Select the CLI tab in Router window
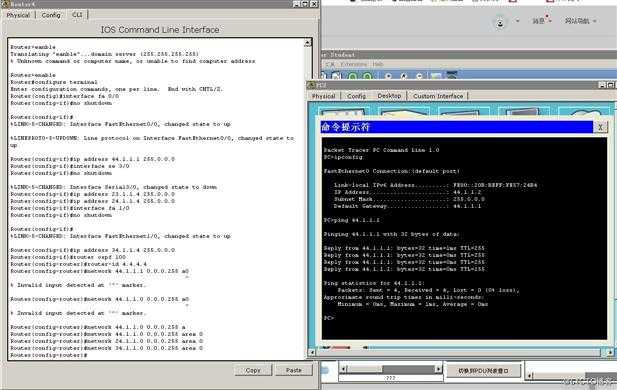 77,15
